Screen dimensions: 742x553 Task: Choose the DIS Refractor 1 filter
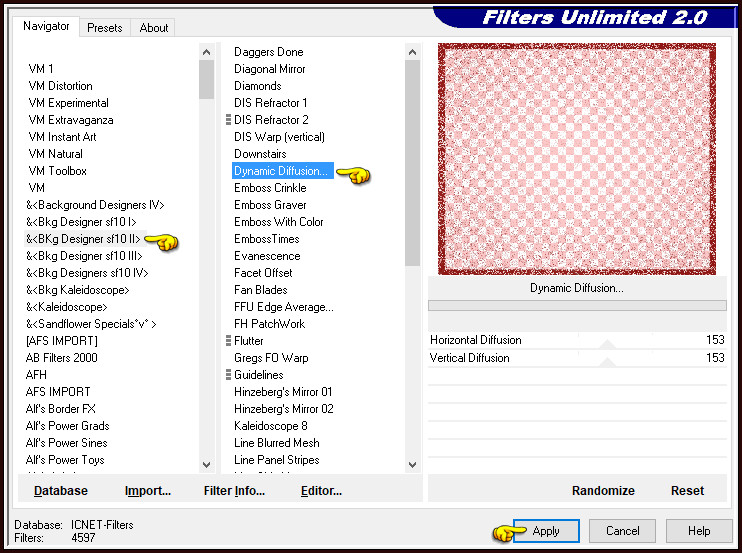(x=270, y=103)
